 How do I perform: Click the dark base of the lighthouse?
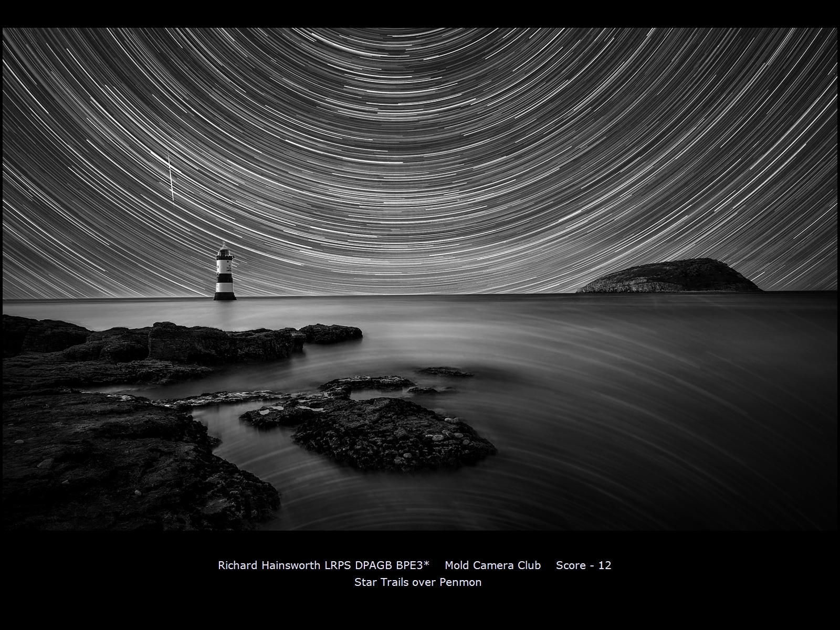click(x=225, y=296)
